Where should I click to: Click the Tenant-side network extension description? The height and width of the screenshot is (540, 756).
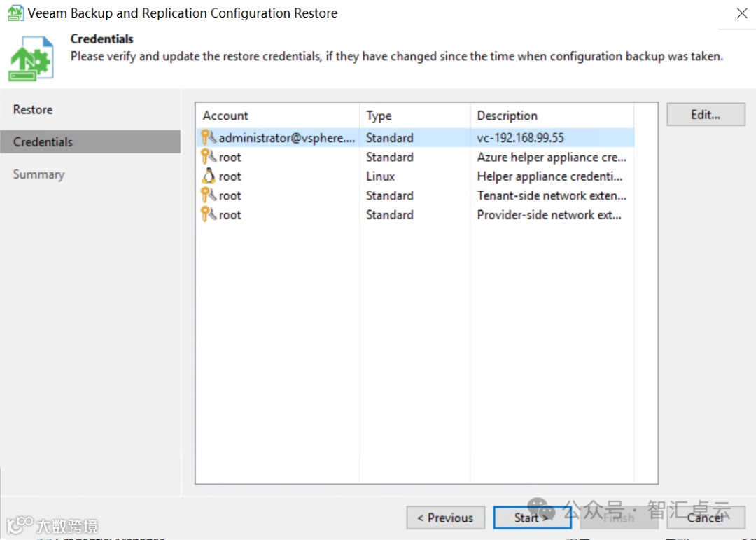[552, 195]
